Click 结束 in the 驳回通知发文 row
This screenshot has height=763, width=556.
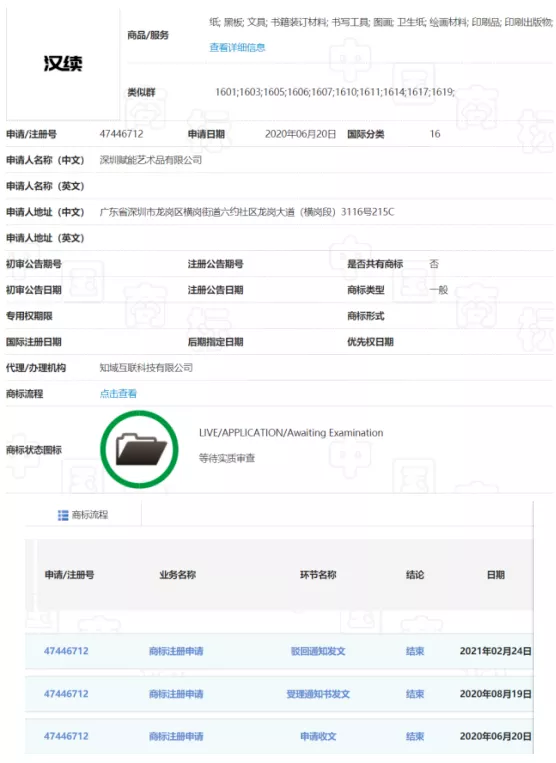pyautogui.click(x=415, y=651)
